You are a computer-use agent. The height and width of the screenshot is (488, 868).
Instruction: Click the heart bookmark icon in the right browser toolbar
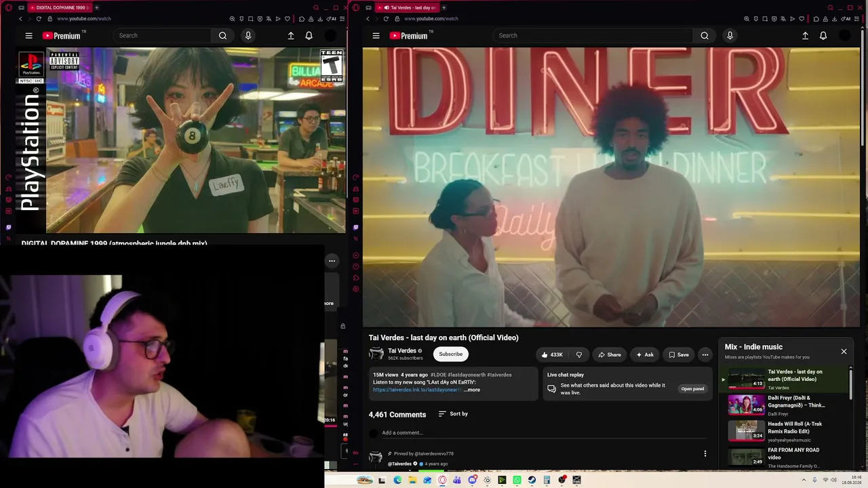tap(802, 19)
